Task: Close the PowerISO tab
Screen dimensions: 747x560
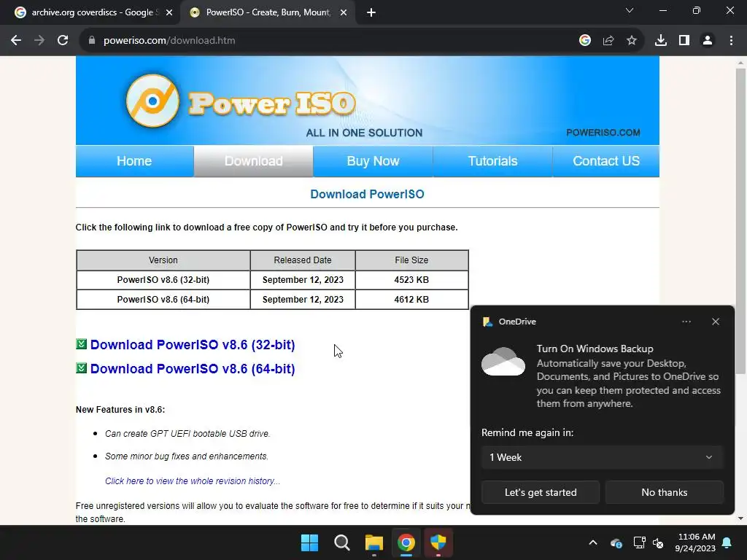Action: click(x=344, y=12)
